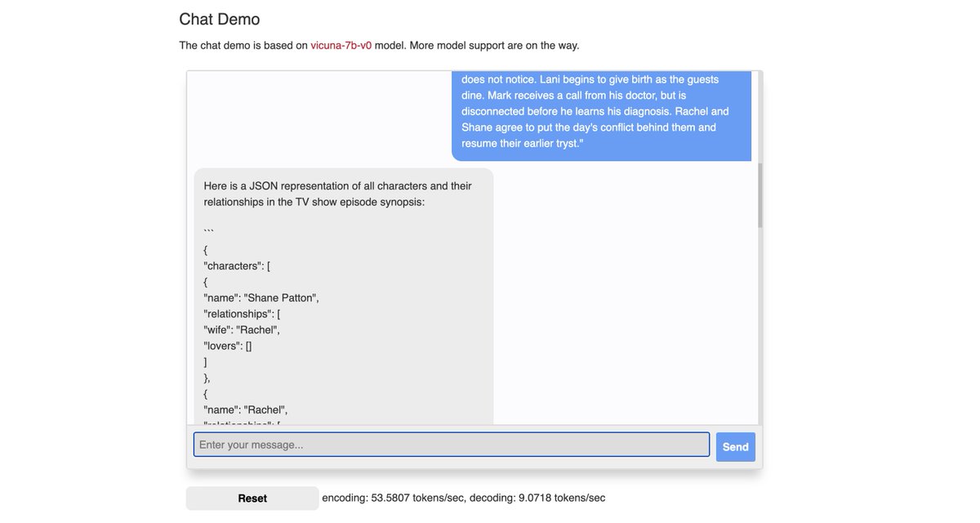Focus the 'Enter your message...' input field
Image resolution: width=980 pixels, height=523 pixels.
pos(451,445)
